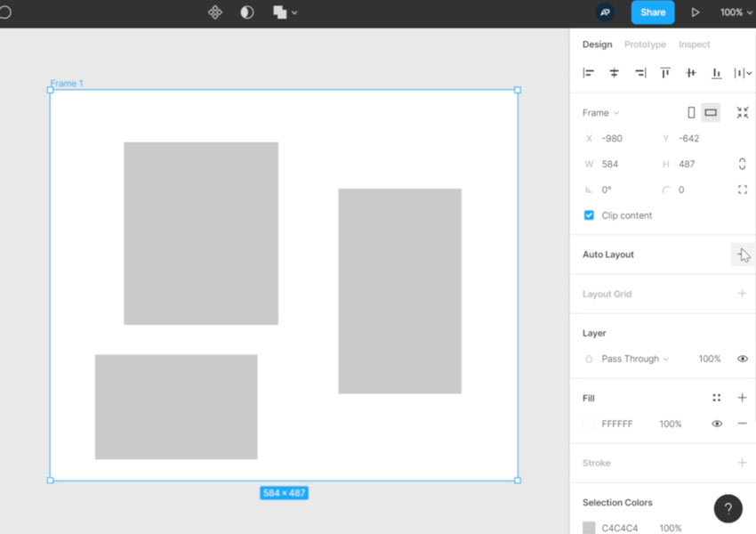The height and width of the screenshot is (534, 756).
Task: Align bottom edges with alignment icon
Action: click(716, 73)
